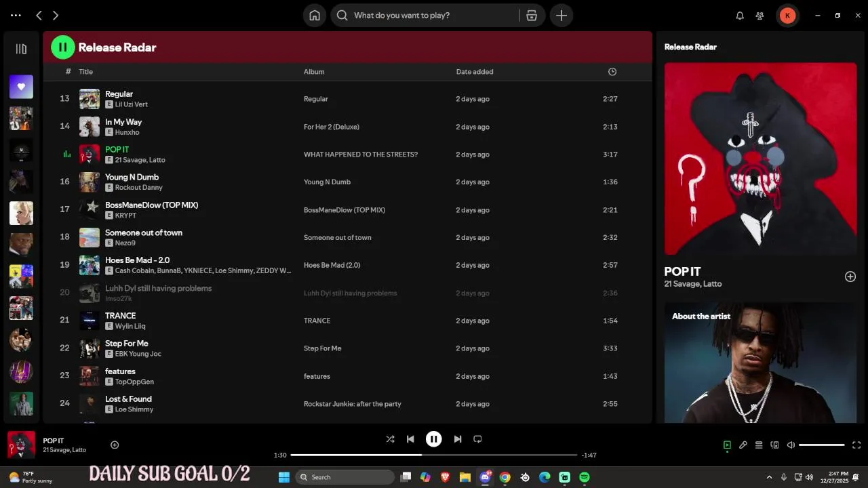Click Step For Me album art thumbnail
Screen dimensions: 868x488
[90, 348]
